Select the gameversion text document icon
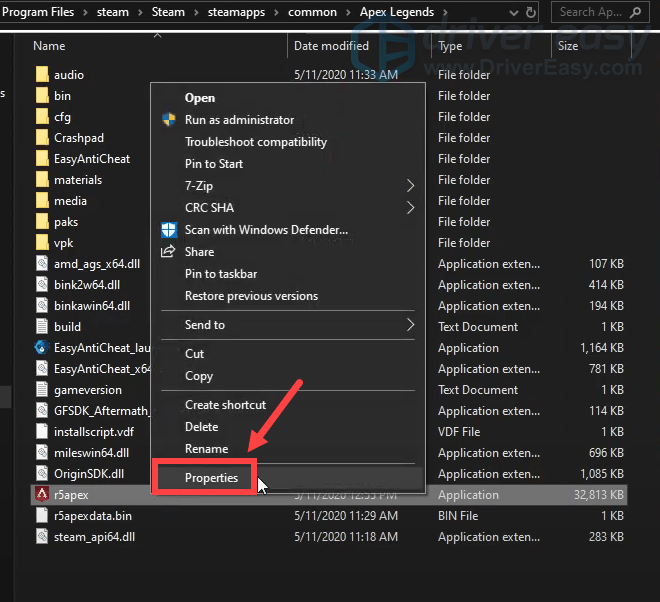660x602 pixels. (x=42, y=390)
